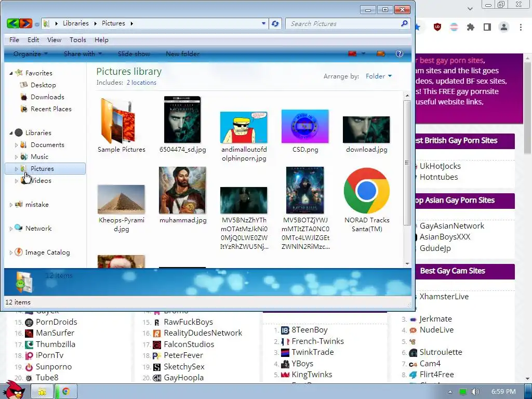Toggle the preview pane icon
Image resolution: width=532 pixels, height=399 pixels.
point(381,54)
